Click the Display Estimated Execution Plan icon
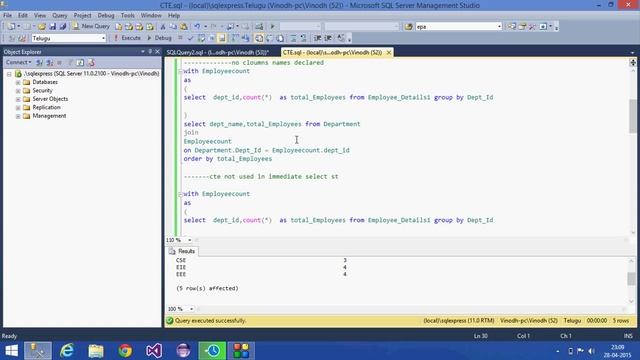Viewport: 640px width, 360px height. [x=201, y=38]
